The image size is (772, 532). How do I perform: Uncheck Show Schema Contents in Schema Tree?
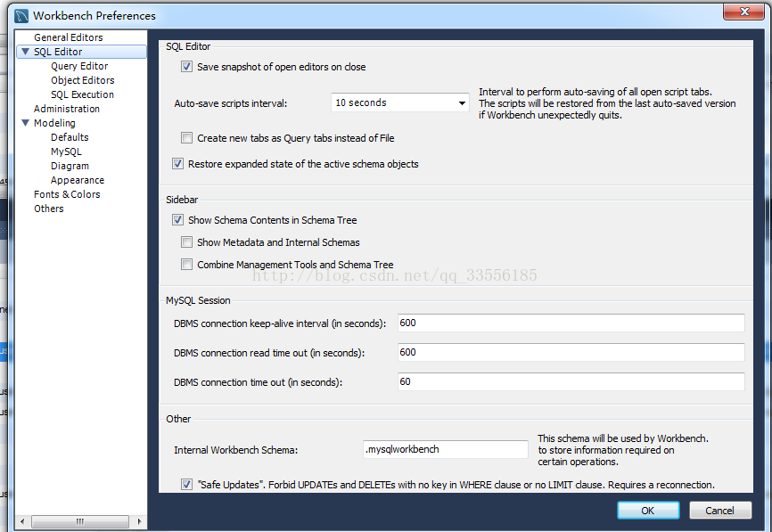pos(177,220)
